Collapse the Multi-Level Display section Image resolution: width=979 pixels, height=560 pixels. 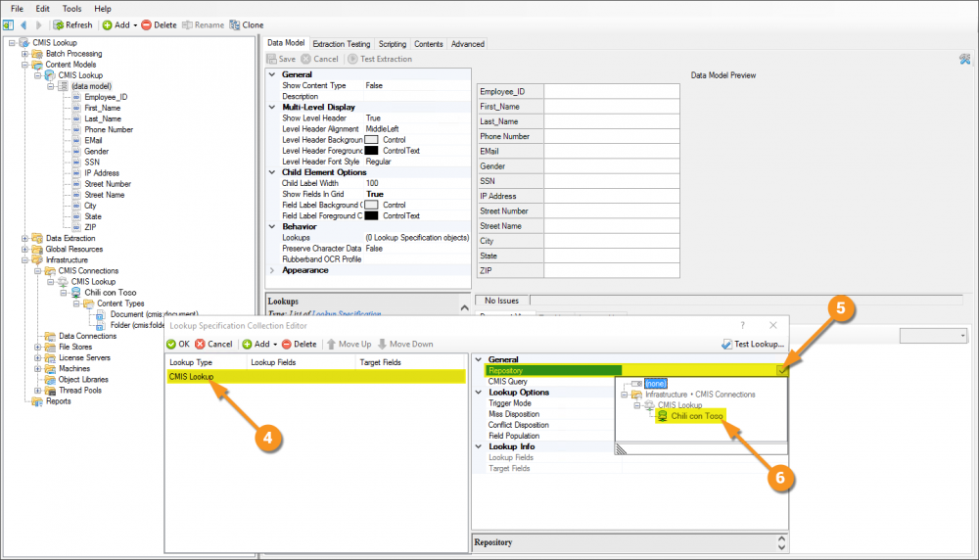[272, 108]
